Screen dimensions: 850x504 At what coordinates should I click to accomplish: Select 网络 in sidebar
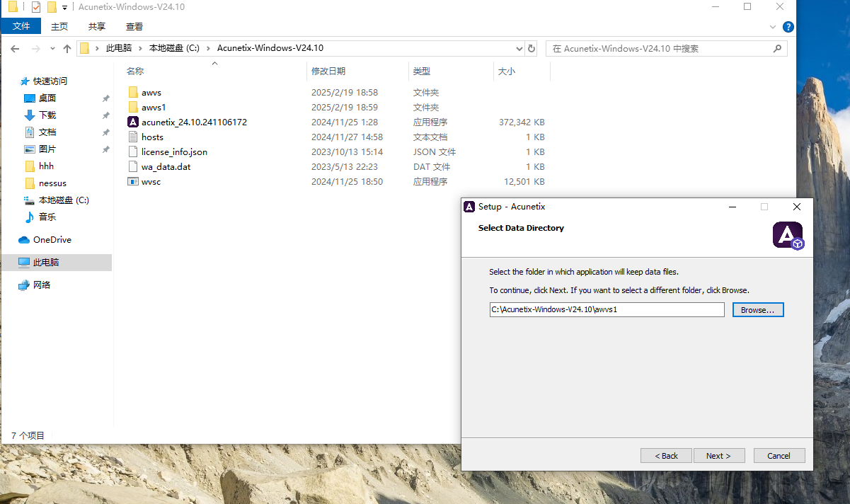(42, 285)
